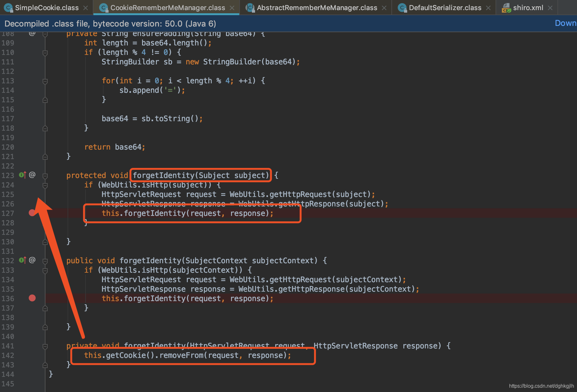This screenshot has width=577, height=392.
Task: Close the SimpleCookie.class tab
Action: pos(86,8)
